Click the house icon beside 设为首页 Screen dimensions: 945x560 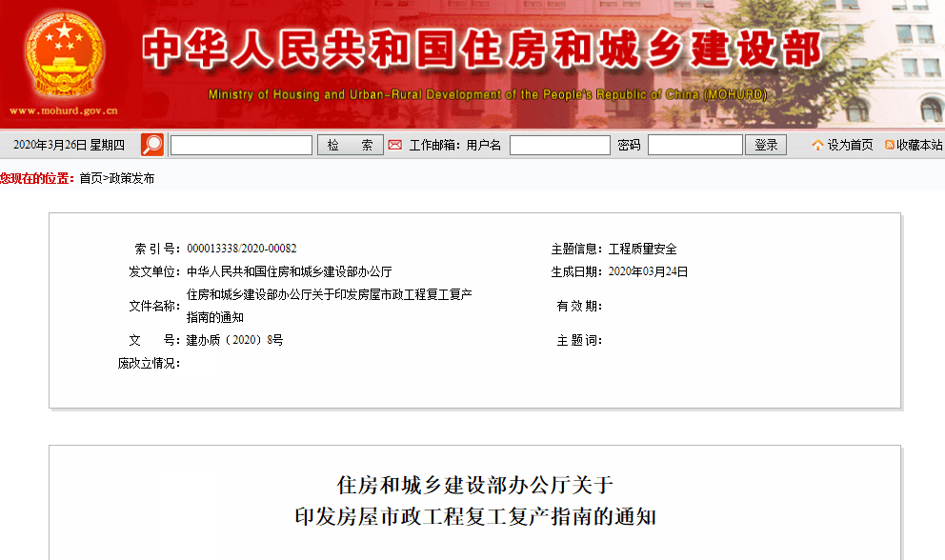pyautogui.click(x=817, y=145)
